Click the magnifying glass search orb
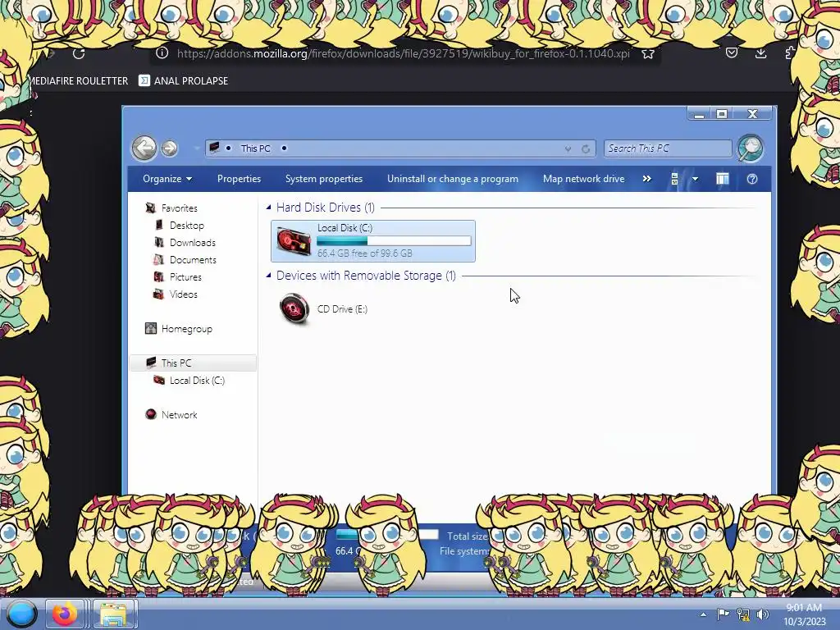Screen dimensions: 840x630 coord(750,148)
